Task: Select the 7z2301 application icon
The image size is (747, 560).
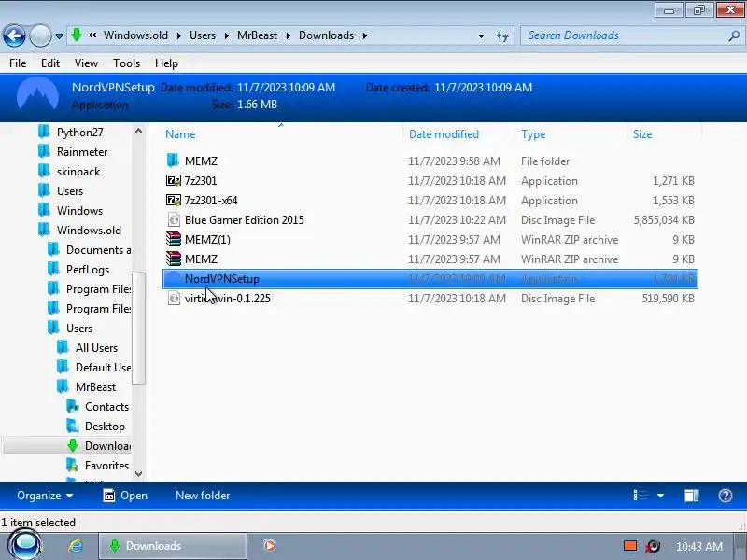Action: (x=174, y=180)
